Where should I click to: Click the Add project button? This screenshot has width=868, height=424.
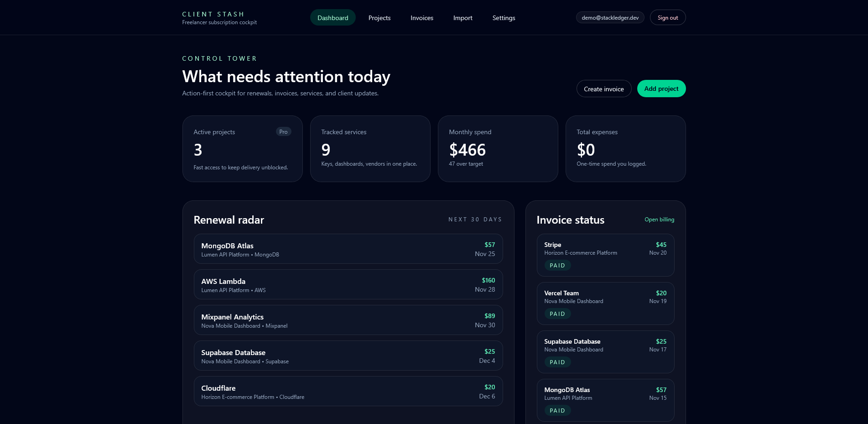661,89
